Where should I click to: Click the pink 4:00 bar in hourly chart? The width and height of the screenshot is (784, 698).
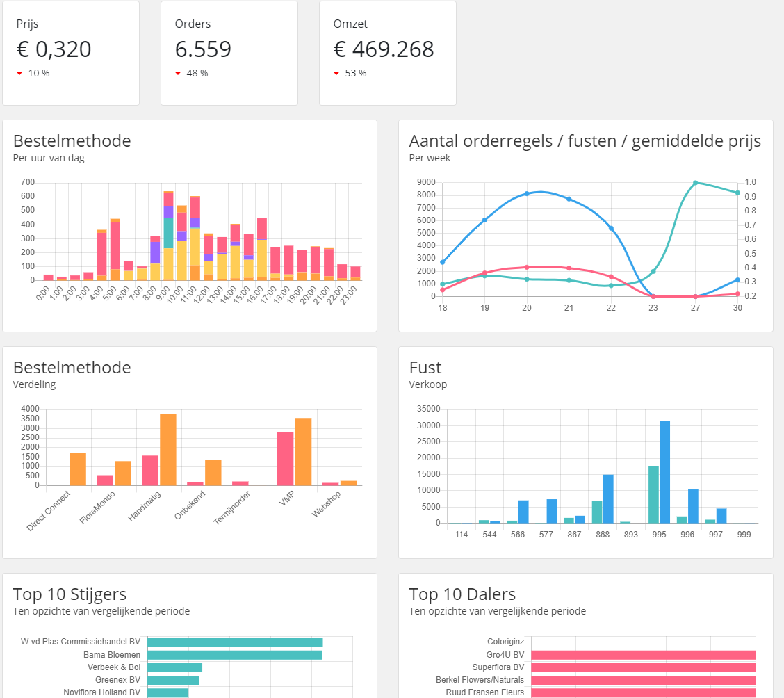pyautogui.click(x=101, y=254)
